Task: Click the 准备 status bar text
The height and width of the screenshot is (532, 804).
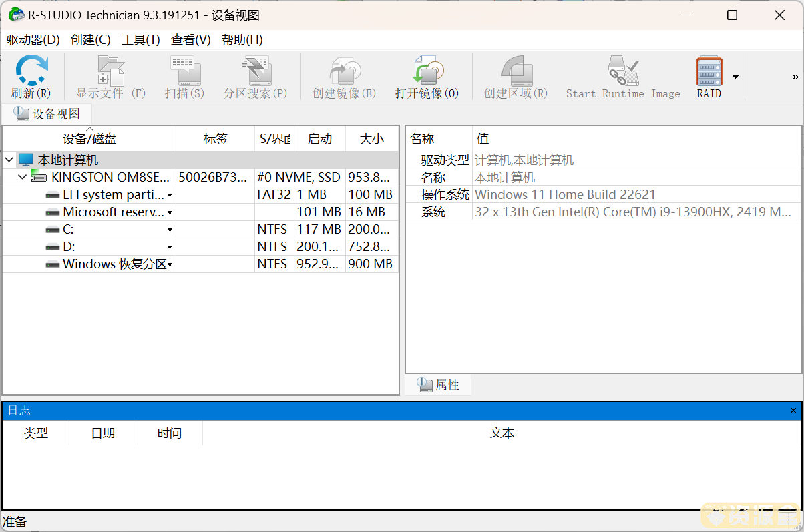Action: tap(15, 522)
